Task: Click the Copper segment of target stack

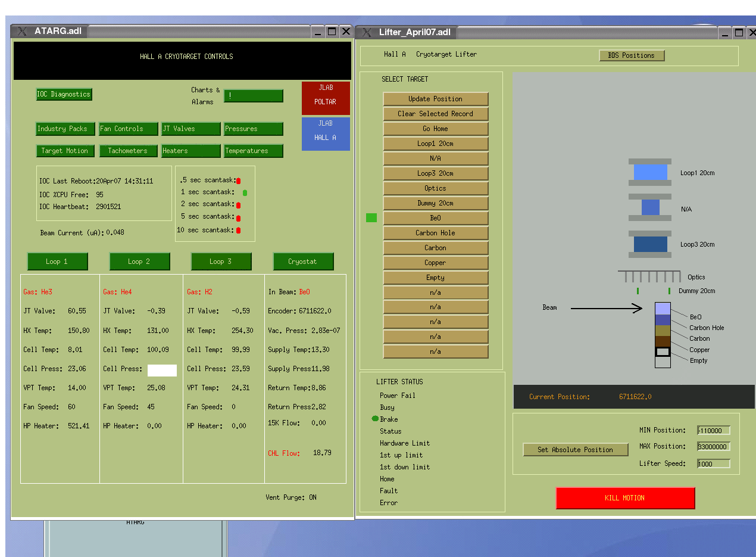Action: [x=663, y=341]
